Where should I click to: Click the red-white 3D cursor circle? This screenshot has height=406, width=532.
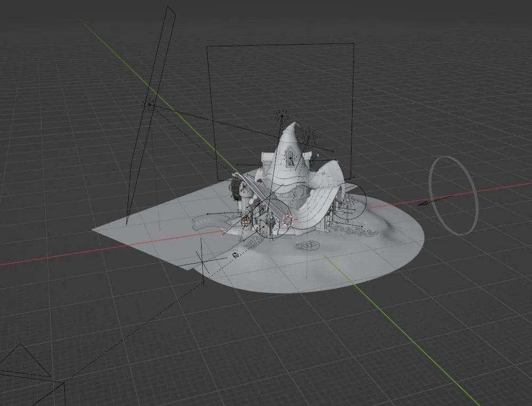(x=288, y=221)
